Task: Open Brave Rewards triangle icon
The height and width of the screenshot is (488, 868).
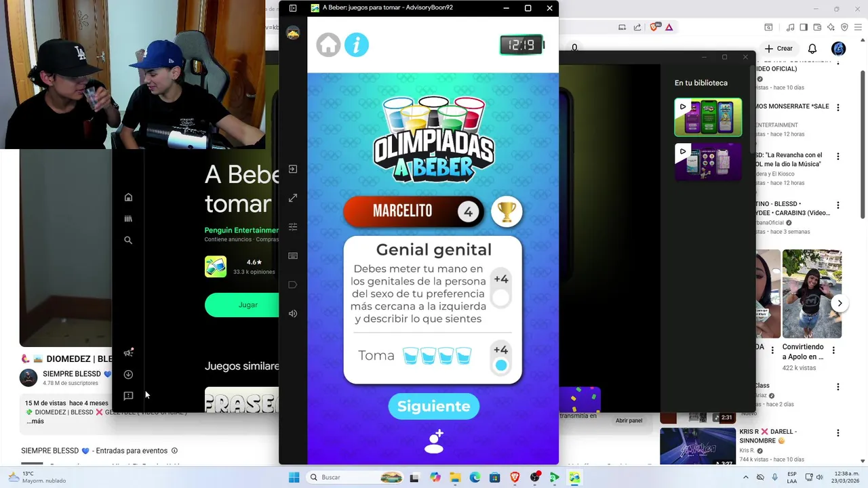Action: [x=669, y=27]
